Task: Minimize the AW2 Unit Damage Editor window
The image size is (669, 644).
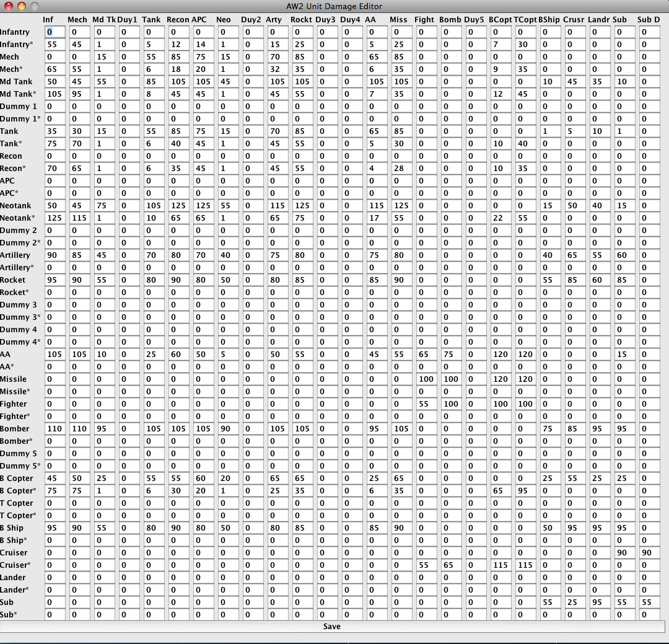Action: (21, 6)
